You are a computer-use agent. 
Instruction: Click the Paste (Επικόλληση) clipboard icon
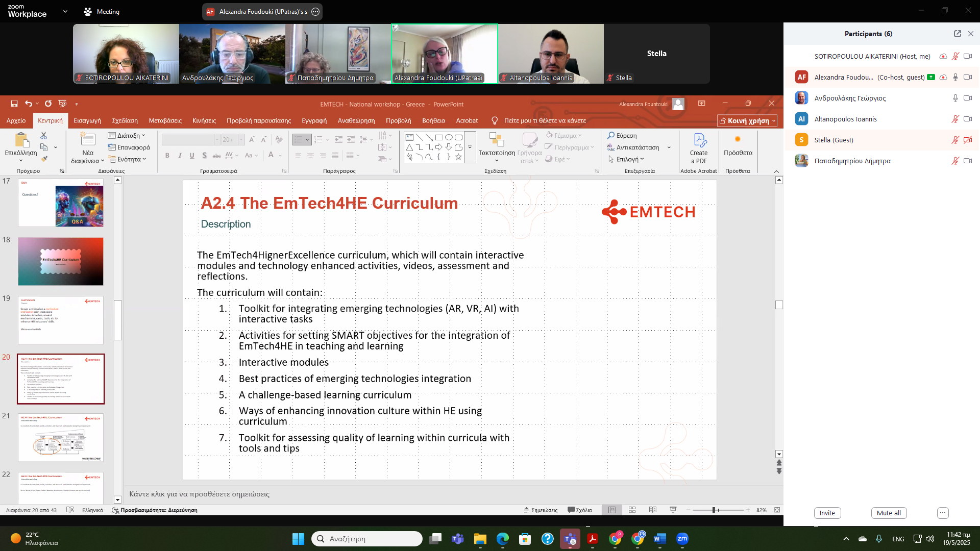[x=20, y=140]
